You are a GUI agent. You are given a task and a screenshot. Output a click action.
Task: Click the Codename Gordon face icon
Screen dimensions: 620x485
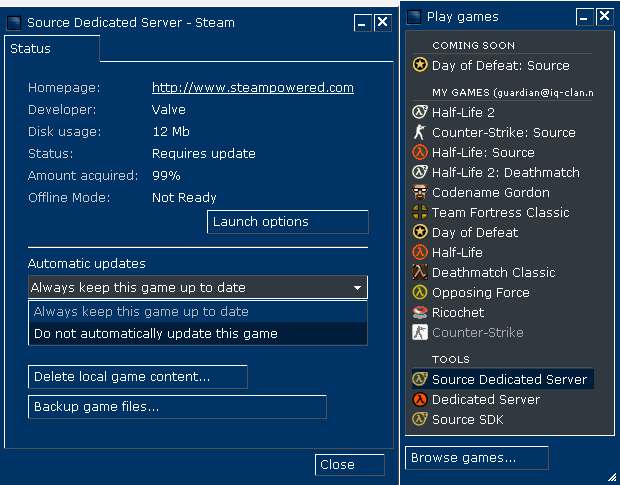tap(420, 192)
